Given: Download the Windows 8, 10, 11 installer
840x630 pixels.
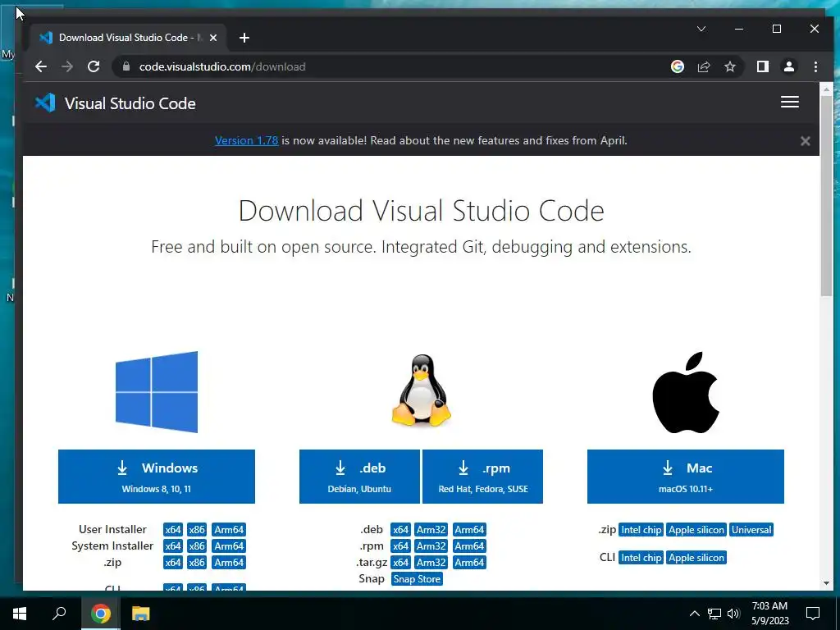Looking at the screenshot, I should (157, 477).
